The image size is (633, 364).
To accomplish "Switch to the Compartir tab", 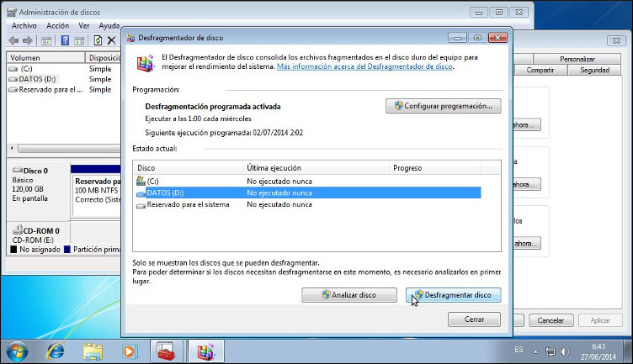I will (x=540, y=70).
